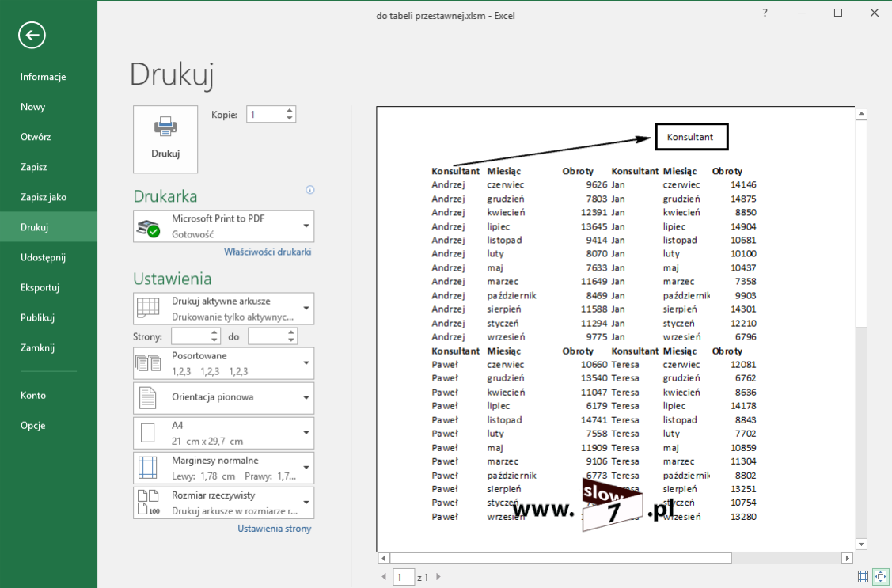Select Zamknij in the sidebar
Viewport: 892px width, 588px height.
click(48, 347)
